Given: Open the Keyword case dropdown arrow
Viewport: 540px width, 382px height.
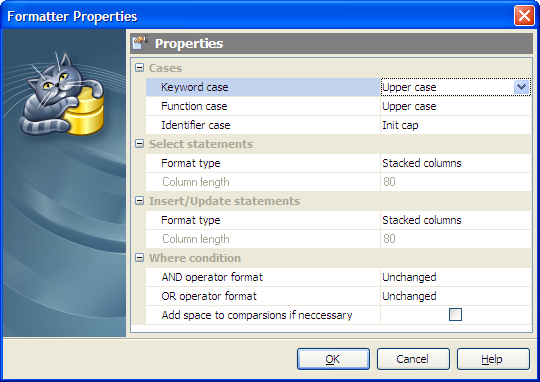Looking at the screenshot, I should pyautogui.click(x=521, y=87).
